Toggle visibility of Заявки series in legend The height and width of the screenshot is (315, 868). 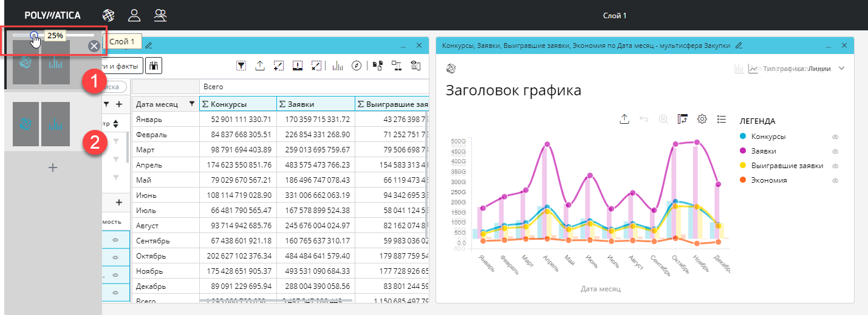click(x=835, y=152)
